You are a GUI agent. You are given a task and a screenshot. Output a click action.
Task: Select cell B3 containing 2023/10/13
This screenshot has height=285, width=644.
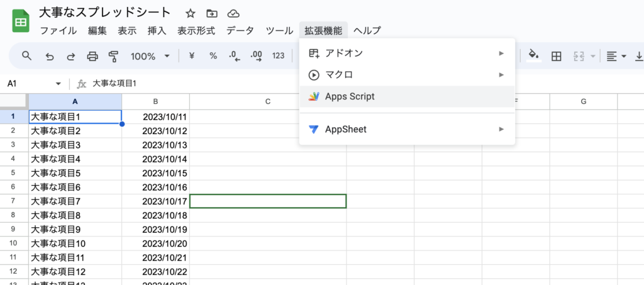155,145
